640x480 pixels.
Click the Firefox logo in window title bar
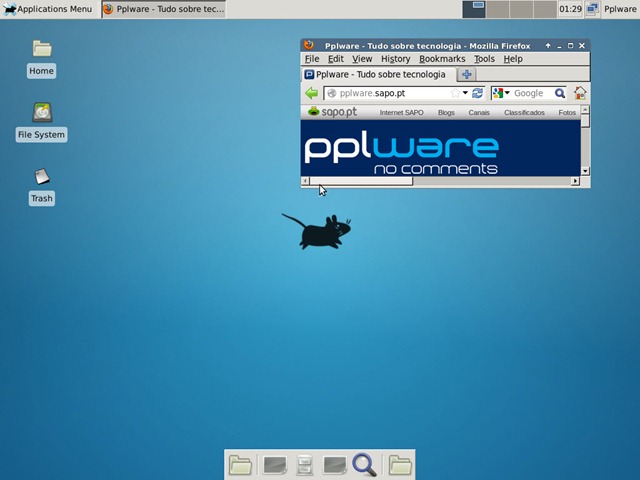tap(309, 44)
